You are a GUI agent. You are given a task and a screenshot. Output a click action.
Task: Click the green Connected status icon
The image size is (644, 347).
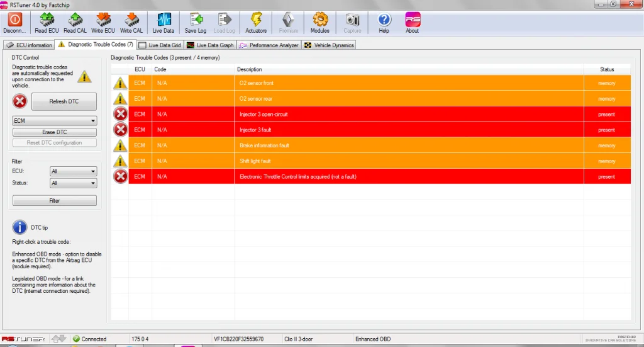tap(76, 339)
